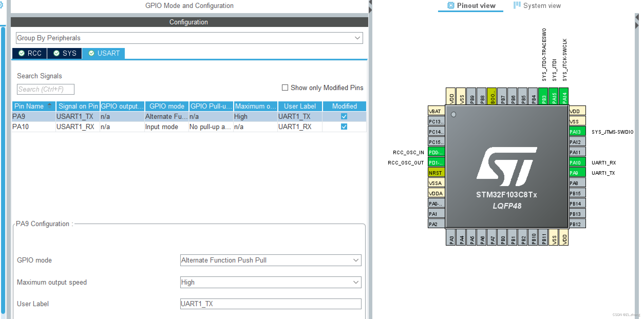Viewport: 644px width, 319px height.
Task: Select the PA10 row in table
Action: pyautogui.click(x=189, y=127)
